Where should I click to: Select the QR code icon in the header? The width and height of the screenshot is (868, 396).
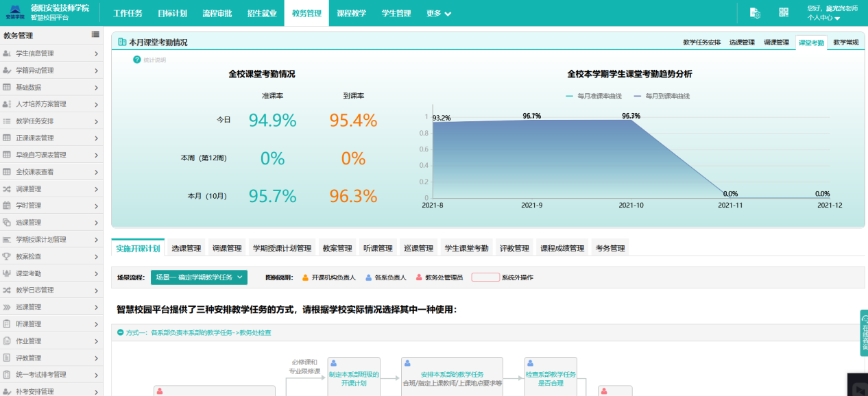click(783, 12)
